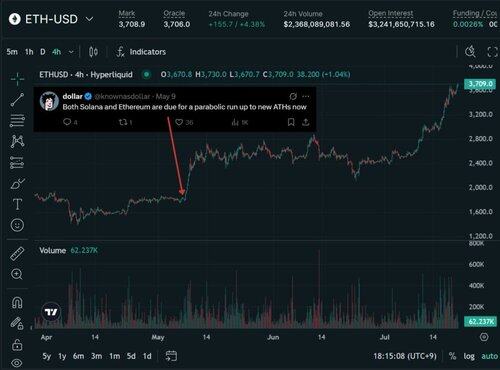This screenshot has height=370, width=500.
Task: Select the ruler measure tool
Action: coord(17,254)
